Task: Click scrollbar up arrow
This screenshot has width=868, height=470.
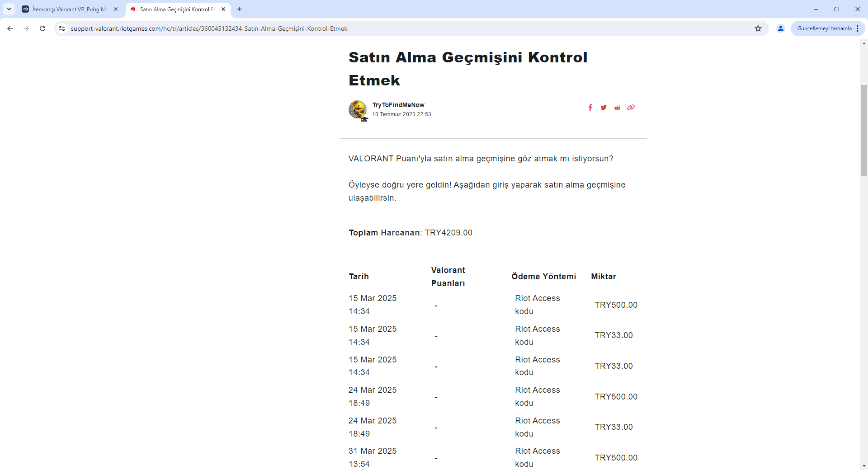Action: point(864,43)
